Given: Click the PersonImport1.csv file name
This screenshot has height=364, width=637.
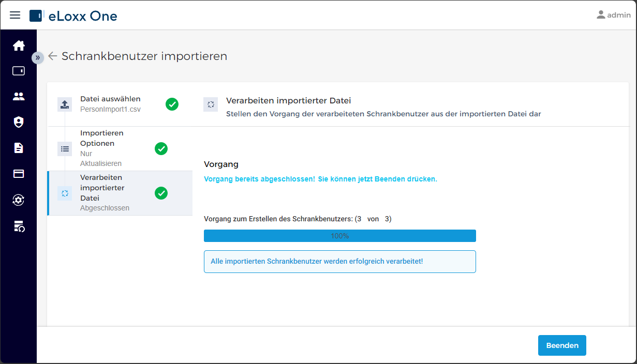Looking at the screenshot, I should (110, 109).
